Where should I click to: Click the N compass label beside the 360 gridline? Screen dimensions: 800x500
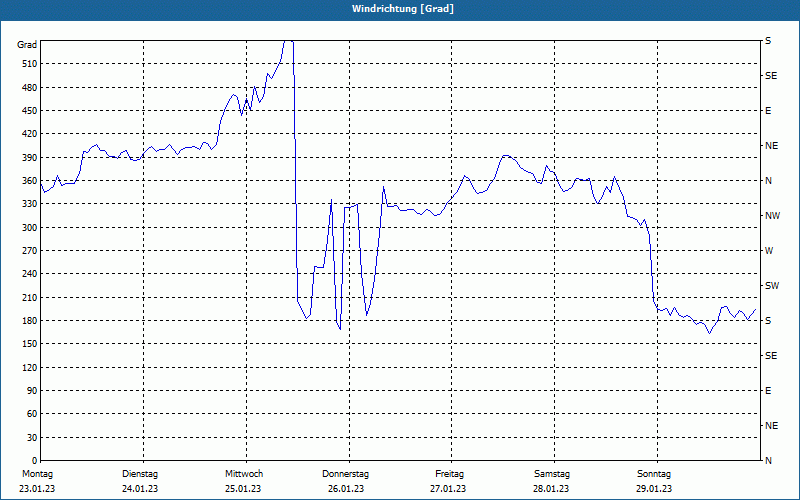pos(768,181)
